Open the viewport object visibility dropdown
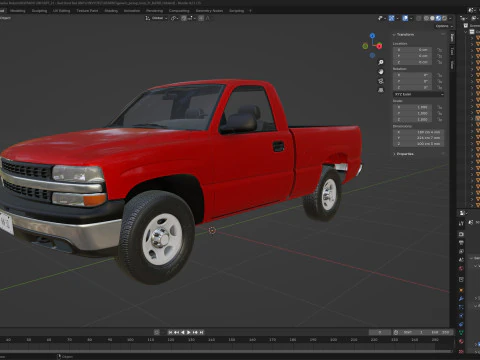Screen dimensions: 480x360 coord(381,18)
